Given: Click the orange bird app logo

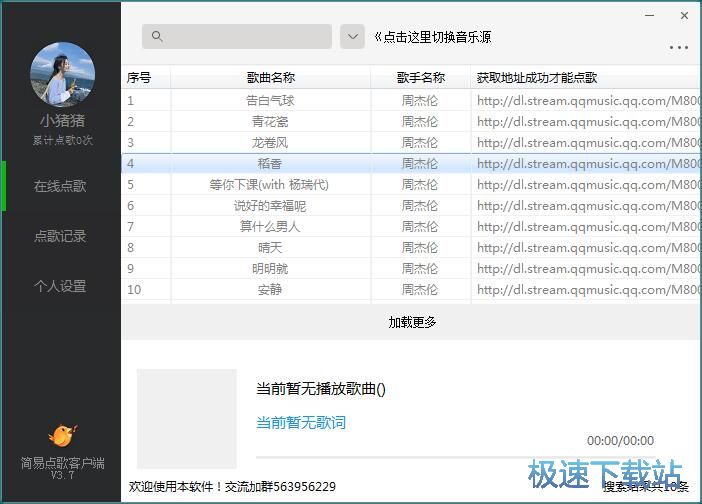Looking at the screenshot, I should click(62, 435).
